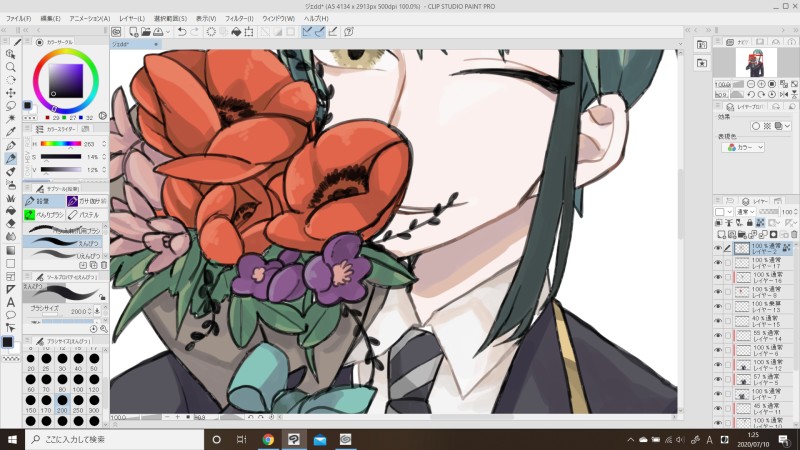The width and height of the screenshot is (800, 450).
Task: Open Layer Property effect options dropdown
Action: pyautogui.click(x=787, y=126)
